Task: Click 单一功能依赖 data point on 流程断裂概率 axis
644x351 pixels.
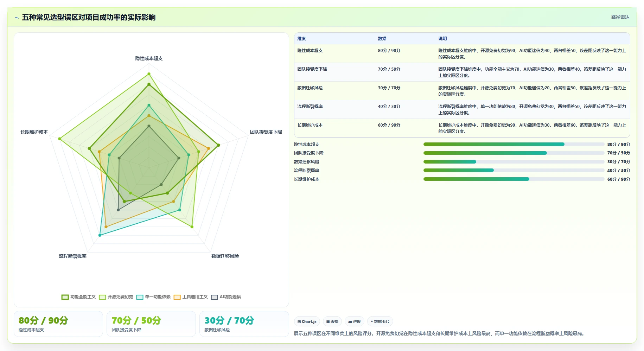Action: [x=100, y=235]
